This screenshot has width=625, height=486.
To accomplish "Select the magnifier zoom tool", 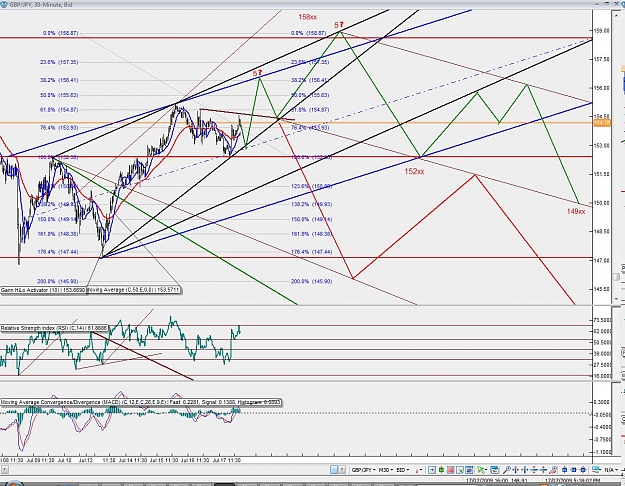I will click(507, 470).
